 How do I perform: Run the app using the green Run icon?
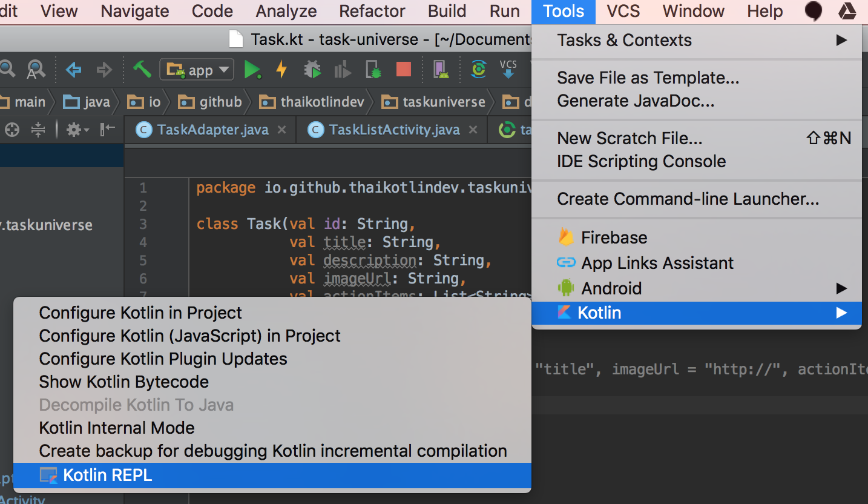point(253,69)
